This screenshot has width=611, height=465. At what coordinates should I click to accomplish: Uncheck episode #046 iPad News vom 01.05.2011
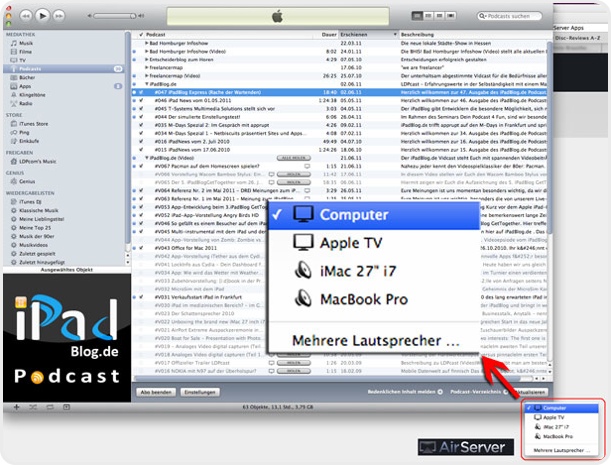pyautogui.click(x=141, y=101)
